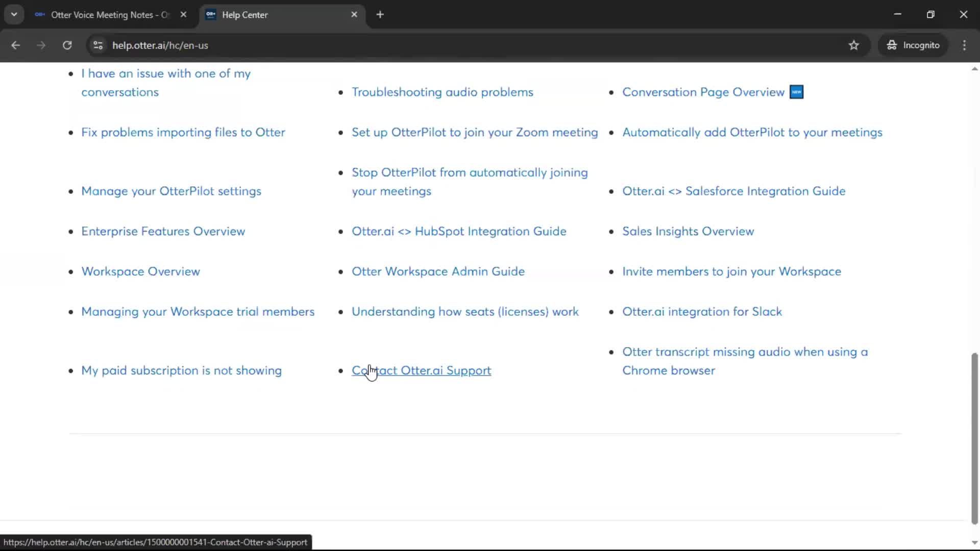Reload the Help Center page

[67, 45]
